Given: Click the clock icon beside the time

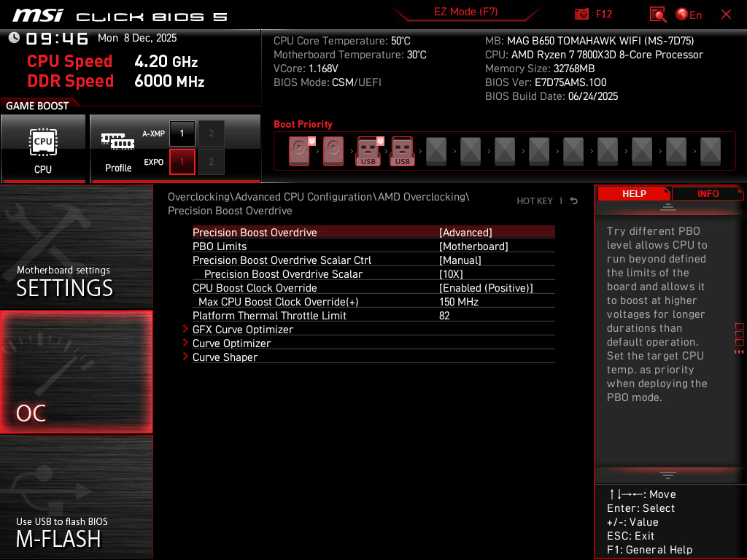Looking at the screenshot, I should pyautogui.click(x=14, y=38).
